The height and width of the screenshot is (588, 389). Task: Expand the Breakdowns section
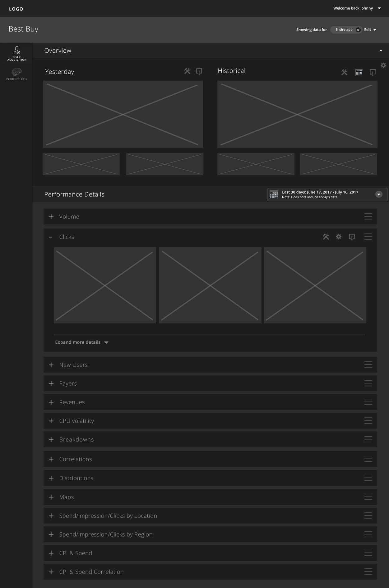click(x=51, y=440)
